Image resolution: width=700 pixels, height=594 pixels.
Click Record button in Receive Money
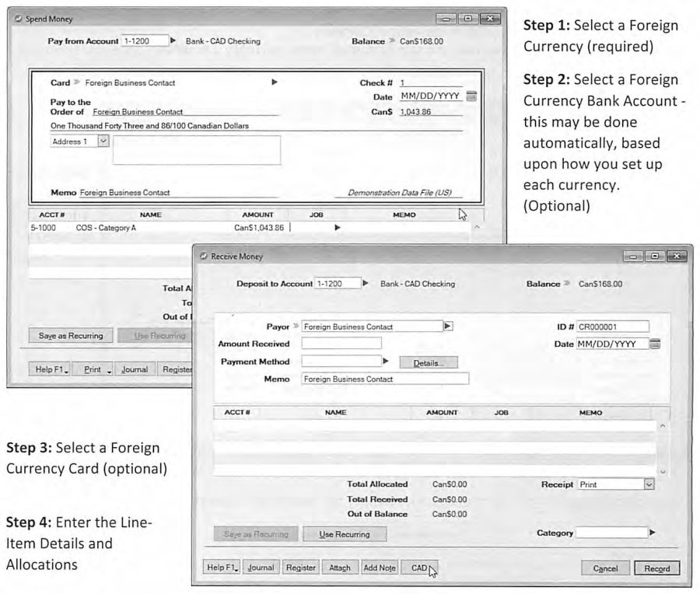[x=656, y=568]
